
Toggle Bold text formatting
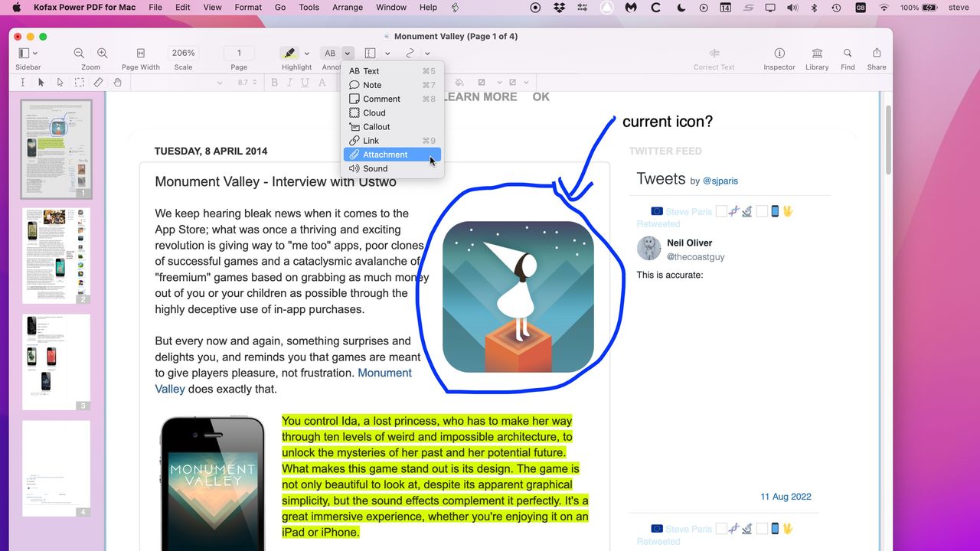[x=275, y=82]
